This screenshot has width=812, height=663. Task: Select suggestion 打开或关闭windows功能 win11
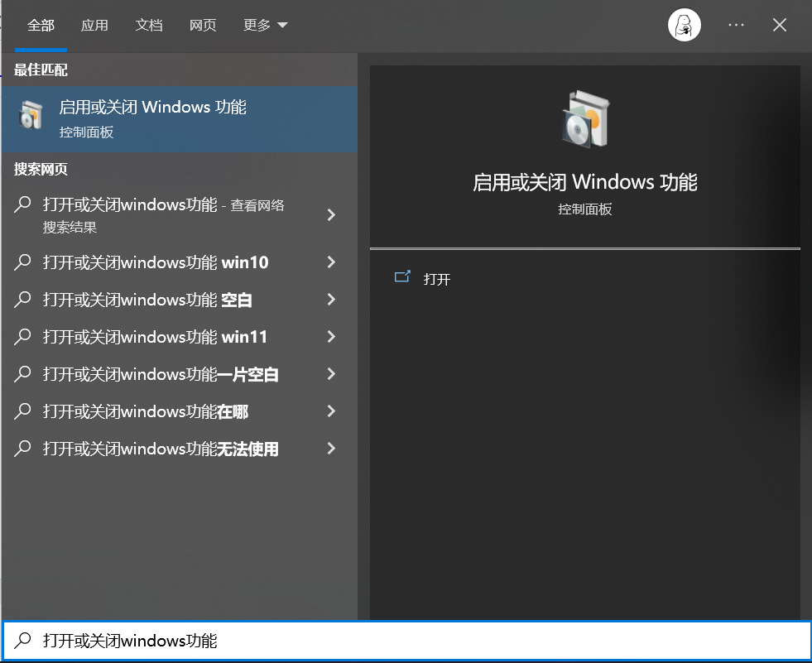click(179, 337)
